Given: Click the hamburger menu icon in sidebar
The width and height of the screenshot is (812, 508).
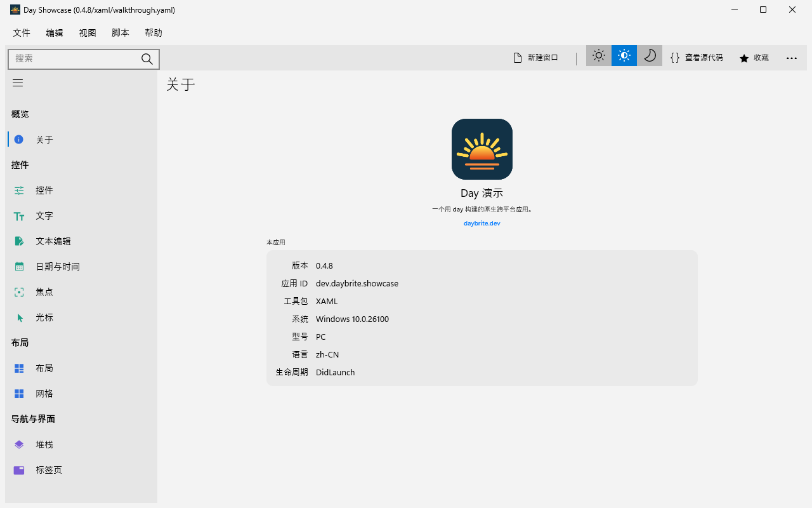Looking at the screenshot, I should (18, 83).
